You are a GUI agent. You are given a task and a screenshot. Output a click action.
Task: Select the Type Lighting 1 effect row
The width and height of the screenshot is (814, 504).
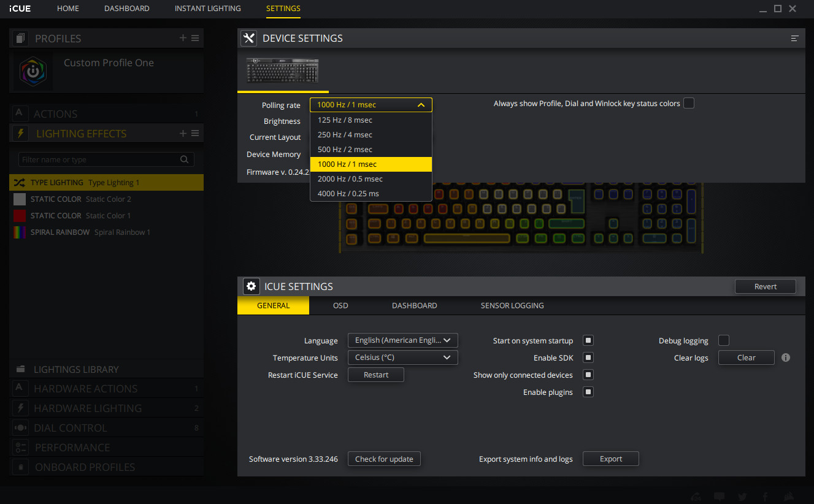point(106,183)
